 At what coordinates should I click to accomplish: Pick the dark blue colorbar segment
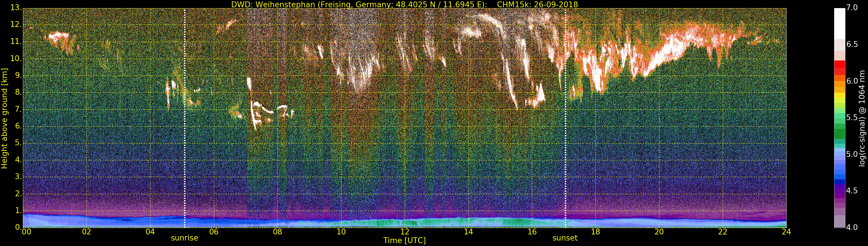point(839,182)
